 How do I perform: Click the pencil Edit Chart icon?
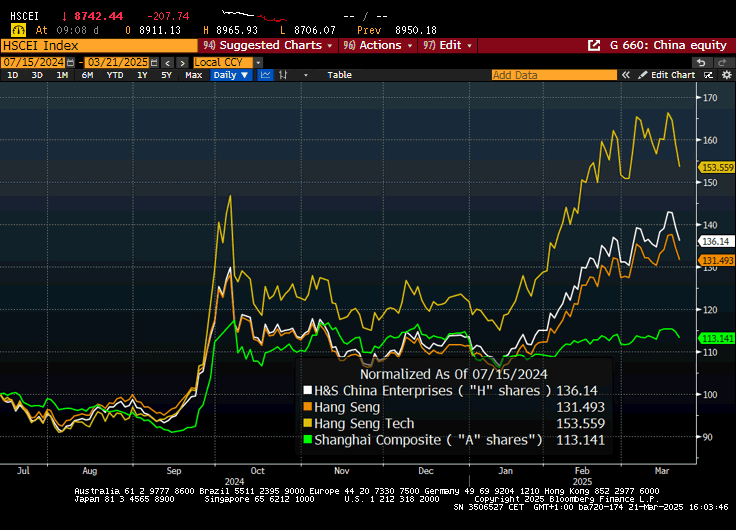coord(643,75)
